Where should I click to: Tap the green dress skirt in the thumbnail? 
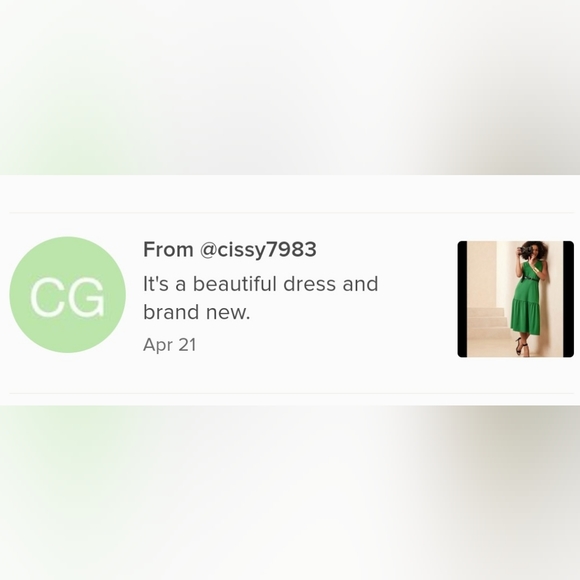(x=526, y=315)
